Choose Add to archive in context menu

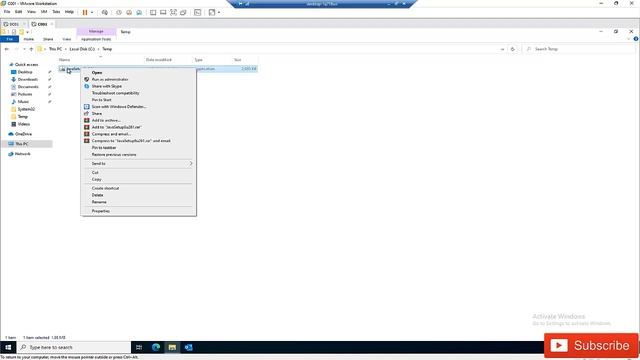(x=138, y=120)
